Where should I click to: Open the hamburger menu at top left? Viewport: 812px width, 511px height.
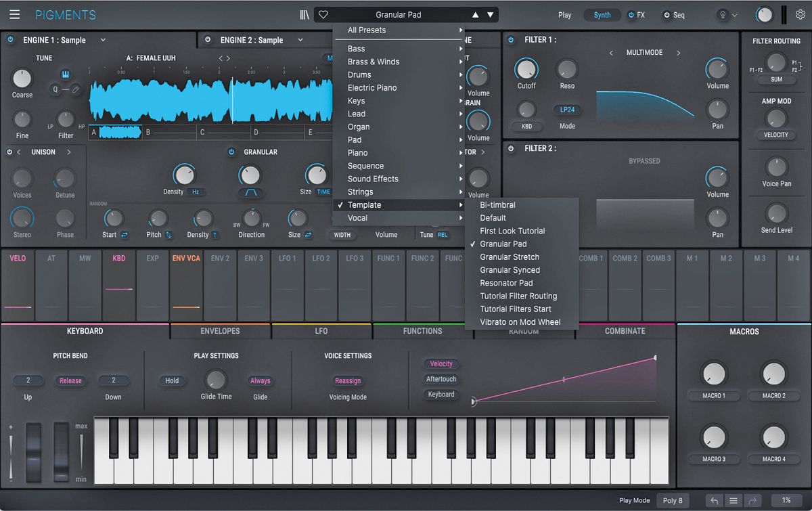15,14
